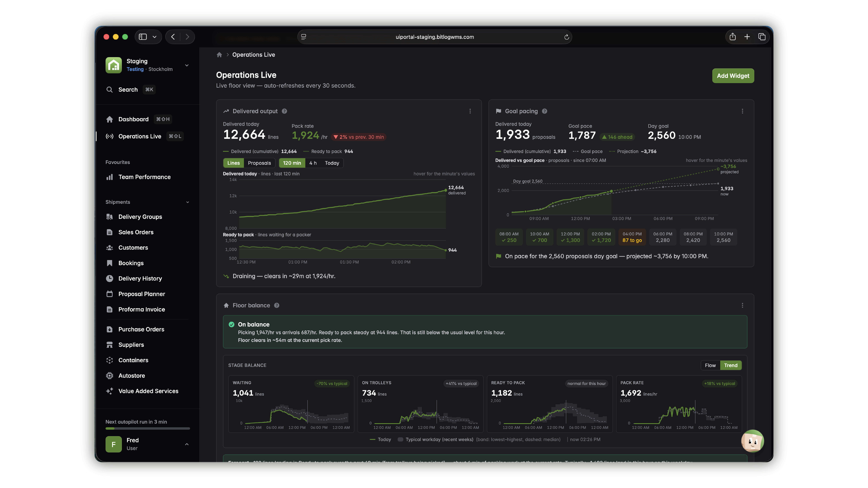This screenshot has height=488, width=868.
Task: Click the Delivery Groups icon
Action: 109,217
